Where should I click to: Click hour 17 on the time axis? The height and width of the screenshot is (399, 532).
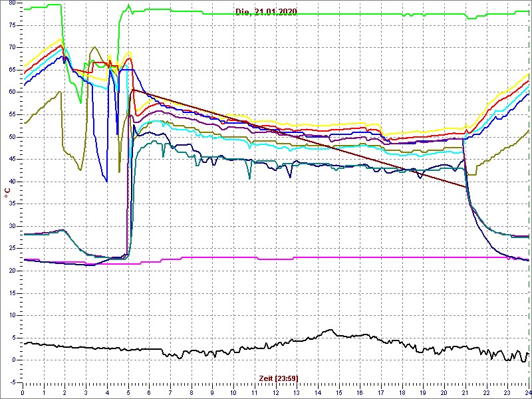coord(380,392)
